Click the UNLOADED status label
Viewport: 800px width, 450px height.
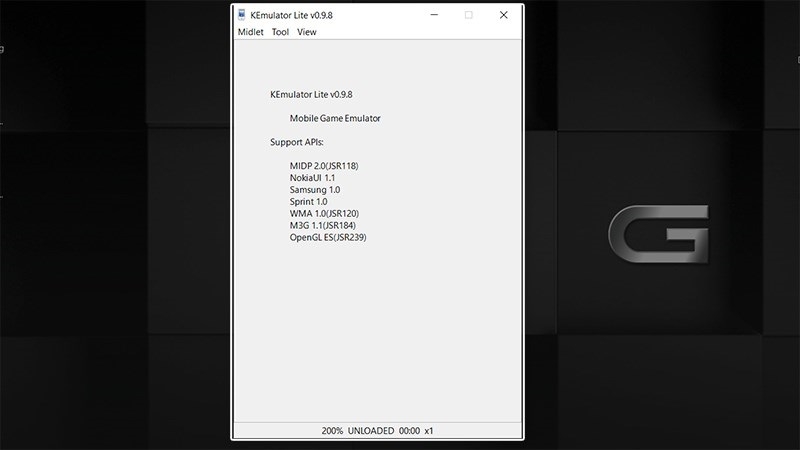point(371,431)
